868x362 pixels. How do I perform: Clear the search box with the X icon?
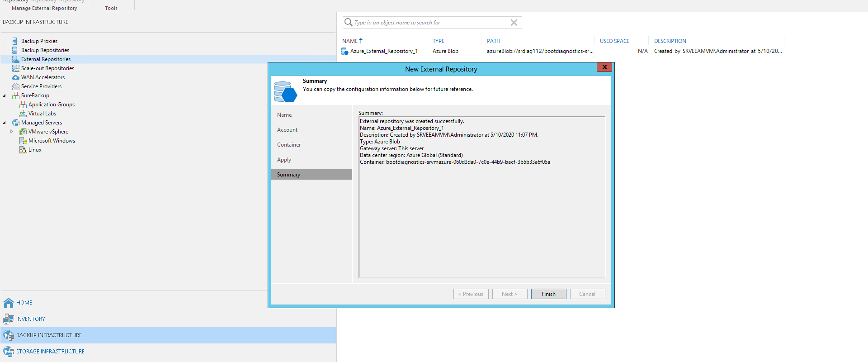(514, 23)
